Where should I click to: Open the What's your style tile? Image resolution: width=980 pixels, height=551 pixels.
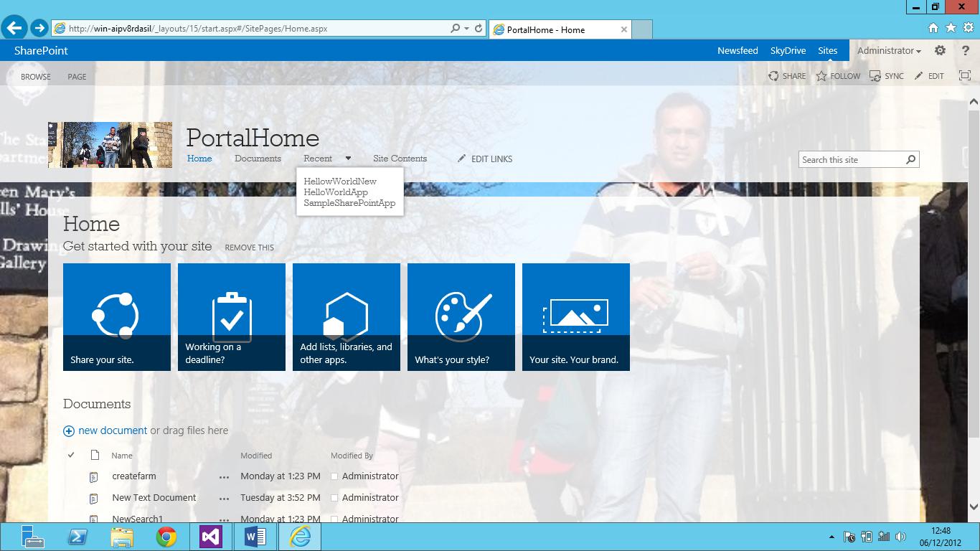[x=461, y=317]
